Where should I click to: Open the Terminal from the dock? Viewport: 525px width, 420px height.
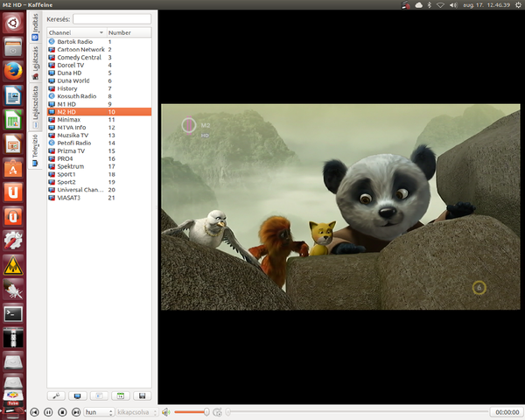click(x=13, y=314)
